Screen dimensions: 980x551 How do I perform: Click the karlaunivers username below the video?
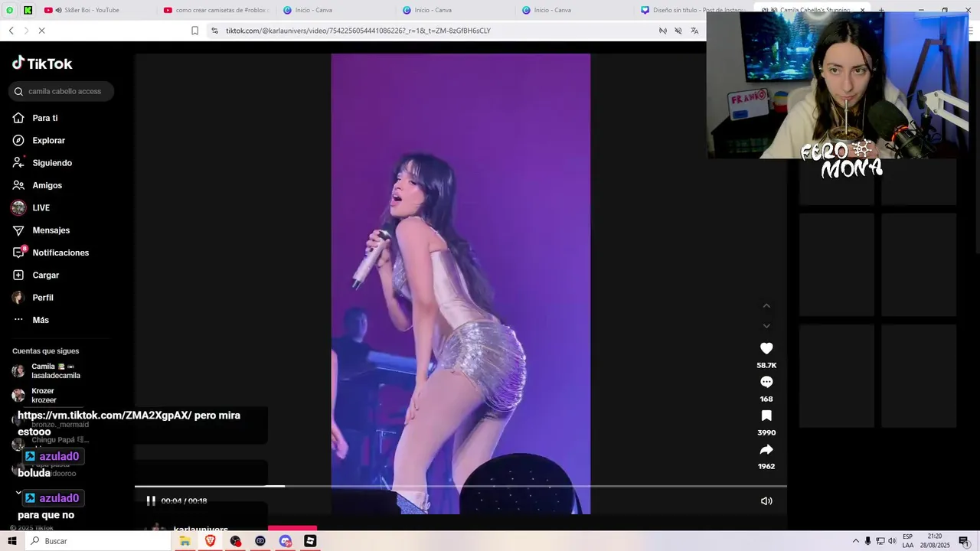coord(201,530)
